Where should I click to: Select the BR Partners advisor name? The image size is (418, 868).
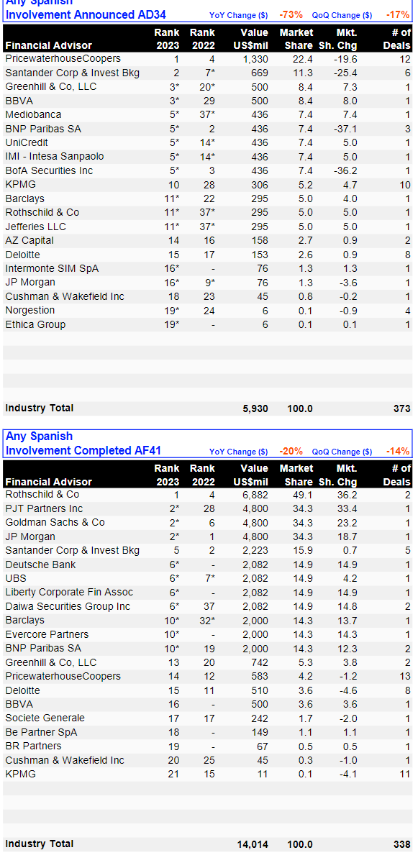tap(33, 746)
